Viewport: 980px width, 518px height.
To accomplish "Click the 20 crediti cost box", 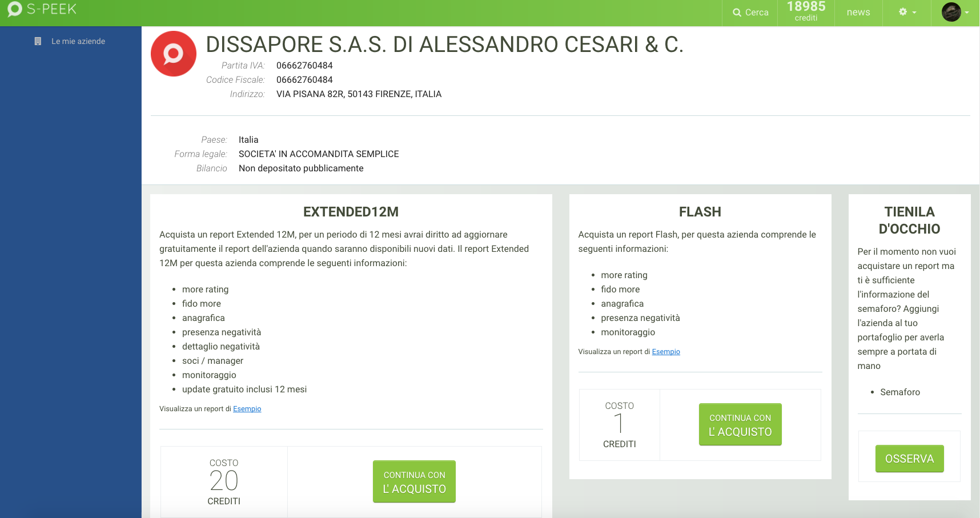I will click(x=224, y=482).
